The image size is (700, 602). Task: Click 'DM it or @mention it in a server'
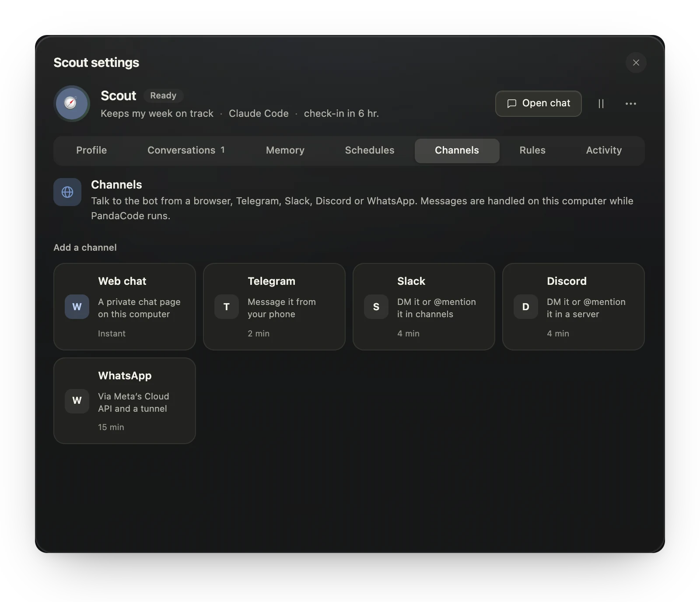click(586, 308)
